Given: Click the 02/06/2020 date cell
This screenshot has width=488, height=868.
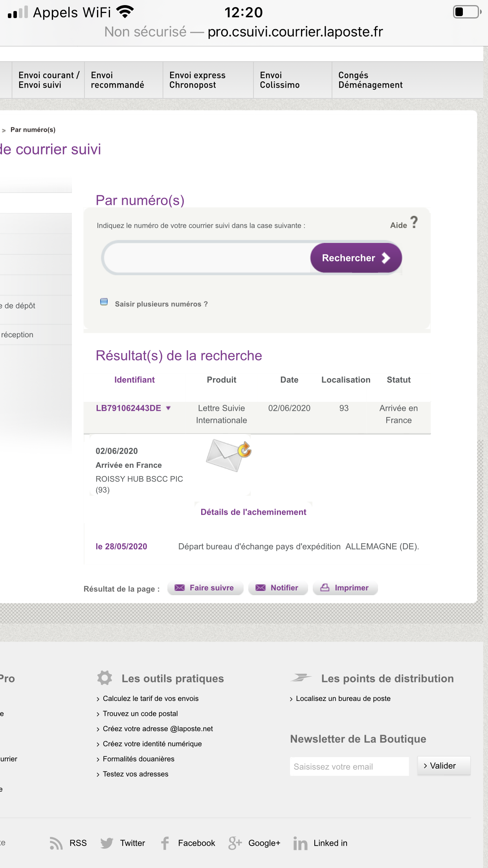Looking at the screenshot, I should pos(289,408).
